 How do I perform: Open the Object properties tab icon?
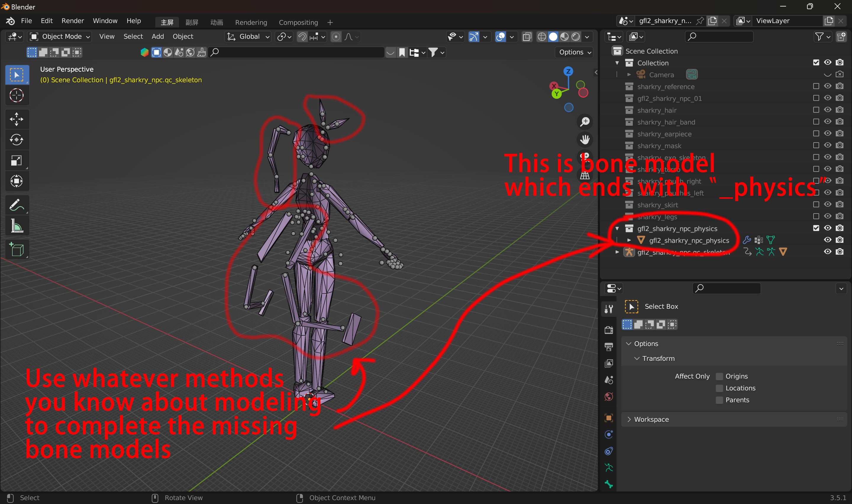pos(609,418)
